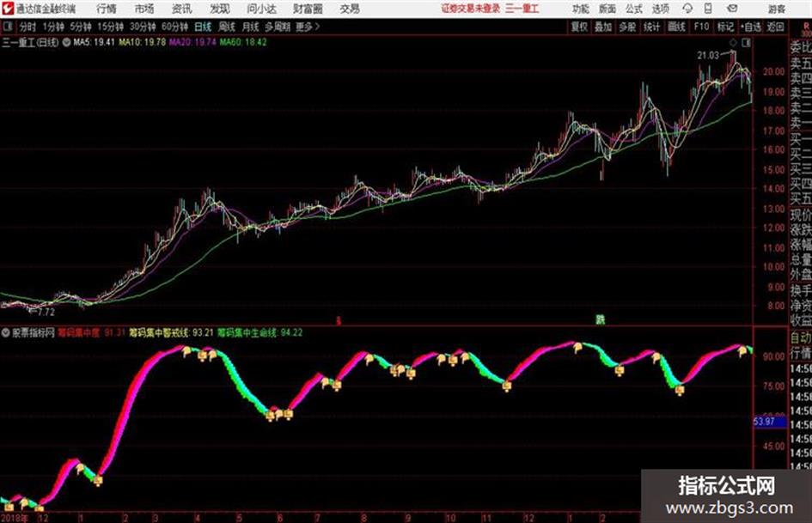Click the 自动 label in right sidebar
This screenshot has width=812, height=523.
pos(801,338)
